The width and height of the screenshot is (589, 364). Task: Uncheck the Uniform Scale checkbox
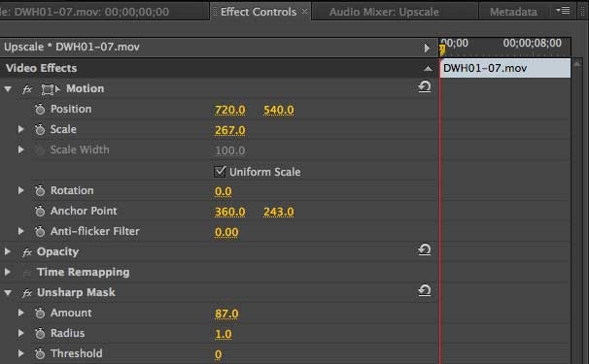pyautogui.click(x=220, y=172)
